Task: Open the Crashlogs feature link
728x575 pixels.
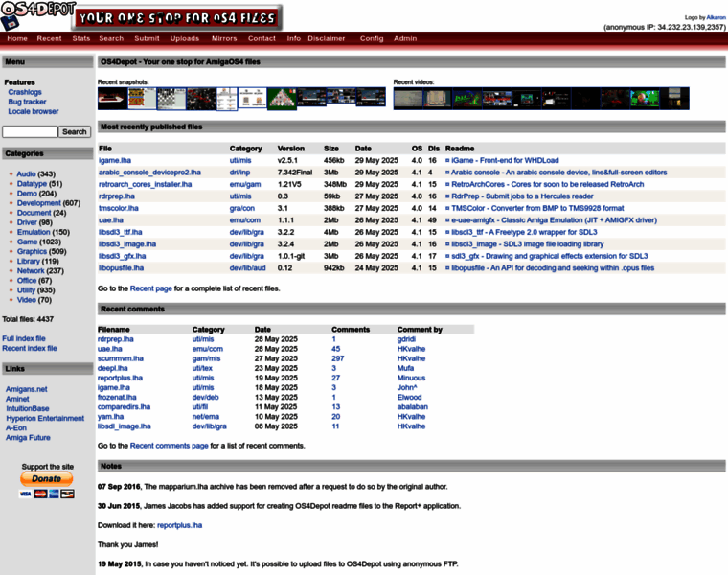Action: (25, 92)
